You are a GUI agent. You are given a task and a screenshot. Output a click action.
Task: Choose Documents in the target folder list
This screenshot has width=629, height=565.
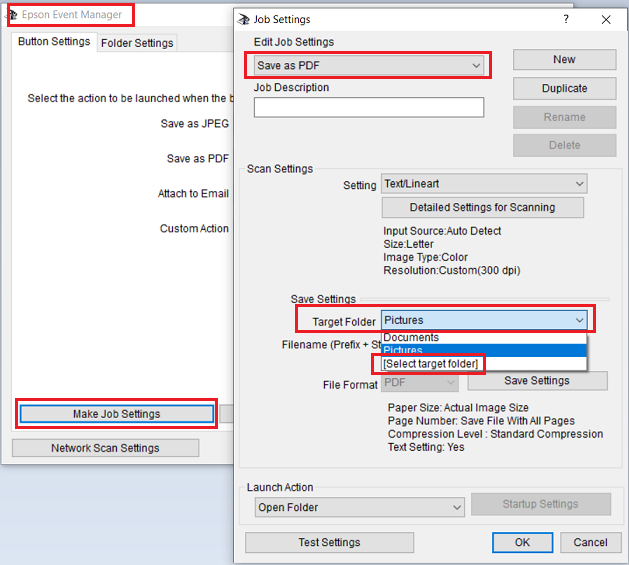coord(484,337)
